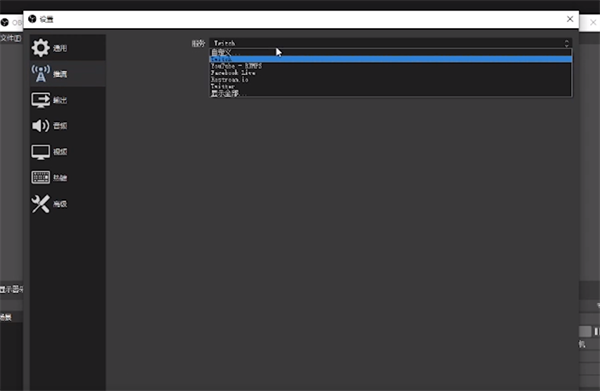600x391 pixels.
Task: Open the 高级 (Advanced) tools section
Action: 68,204
